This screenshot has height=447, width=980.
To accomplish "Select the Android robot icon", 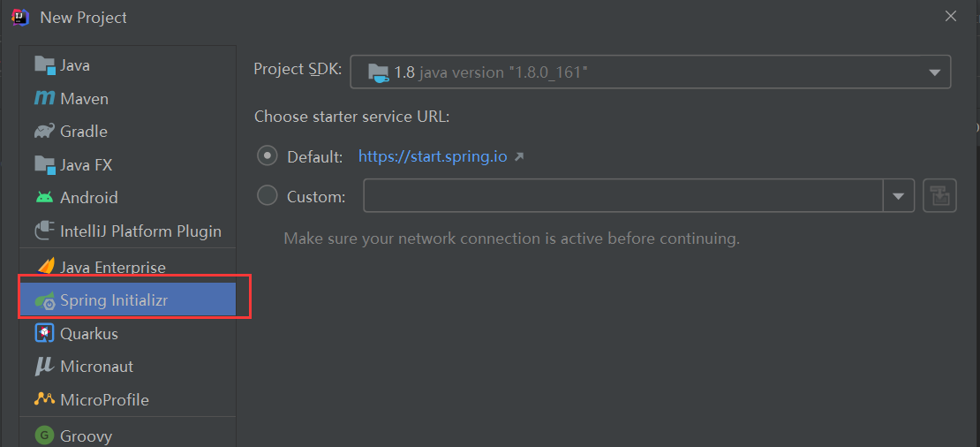I will point(44,198).
